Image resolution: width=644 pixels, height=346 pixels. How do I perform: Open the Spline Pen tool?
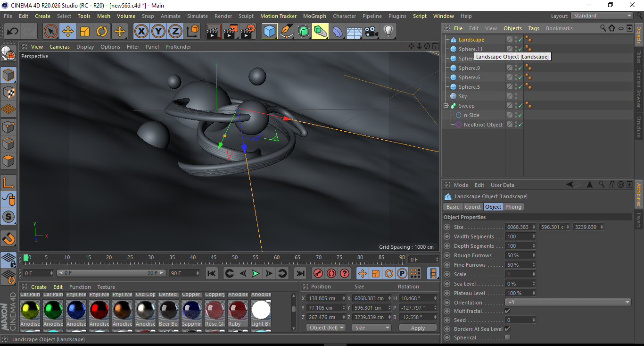click(x=287, y=32)
